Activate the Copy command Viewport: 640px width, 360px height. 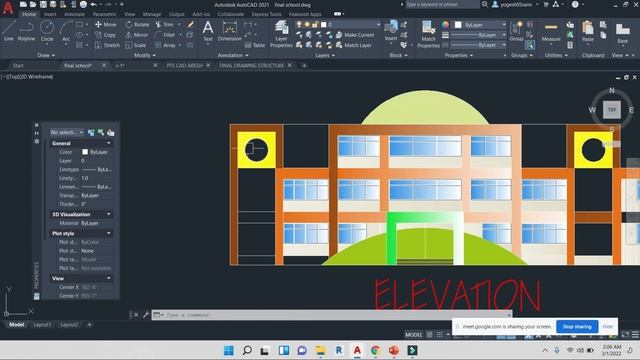click(106, 35)
